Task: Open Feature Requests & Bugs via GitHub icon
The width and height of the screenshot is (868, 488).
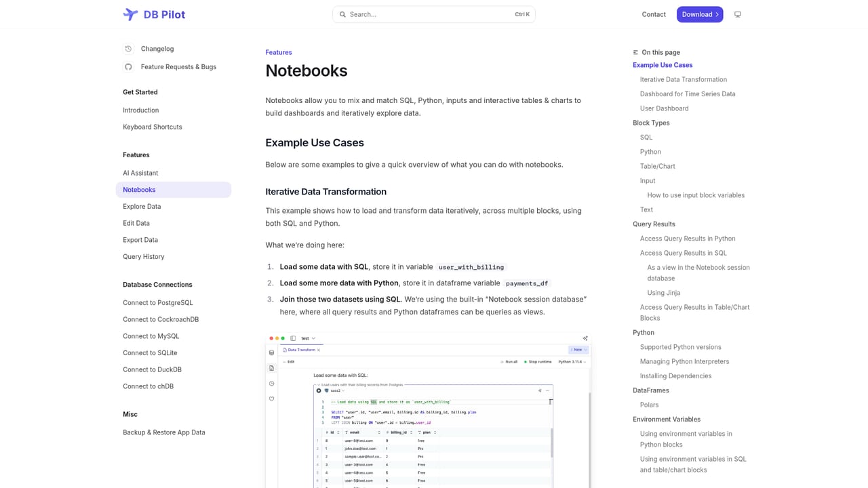Action: (x=128, y=67)
